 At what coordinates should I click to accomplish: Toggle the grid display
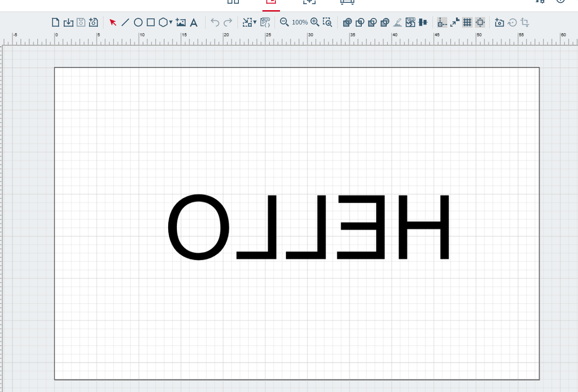[x=468, y=22]
